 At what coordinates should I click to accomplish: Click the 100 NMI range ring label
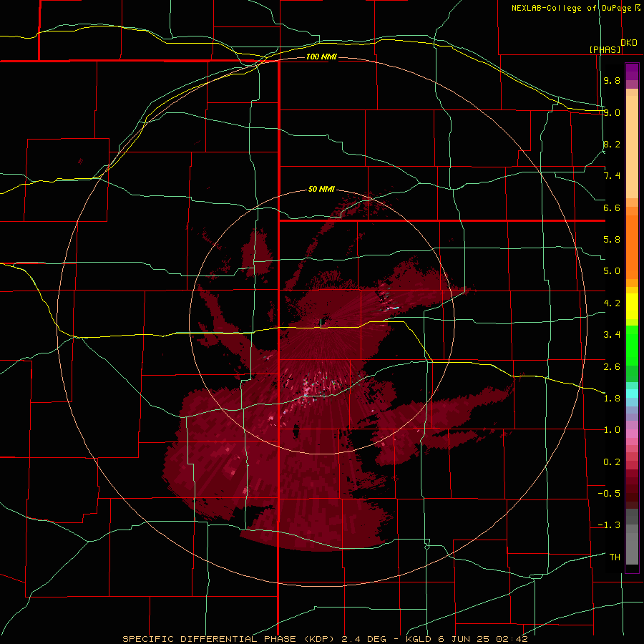click(x=321, y=57)
